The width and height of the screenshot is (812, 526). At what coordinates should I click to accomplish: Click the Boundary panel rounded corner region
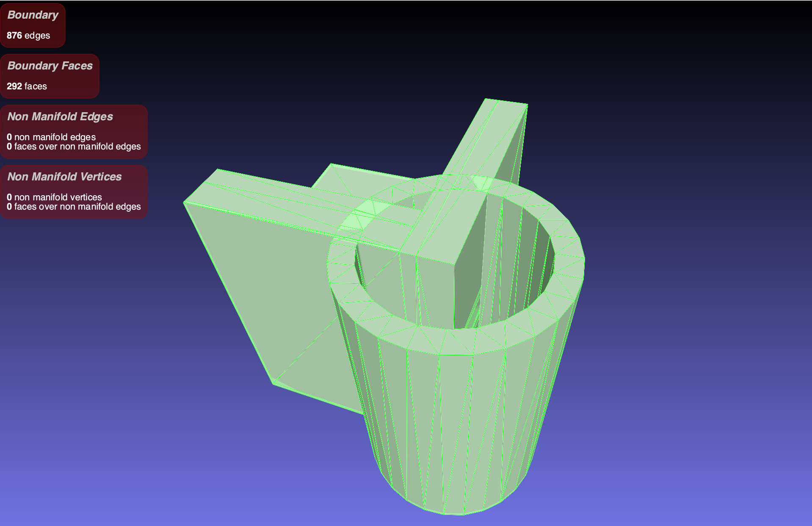tap(63, 5)
